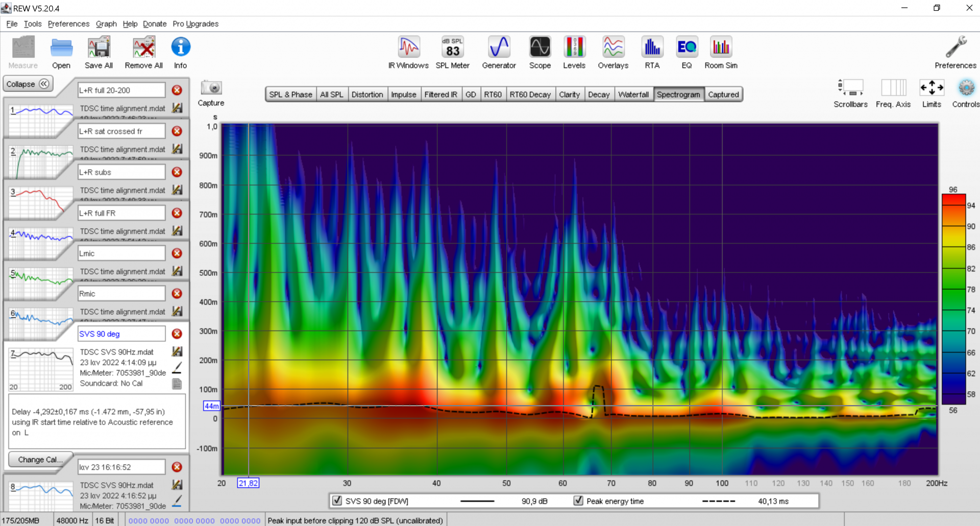
Task: Uncheck the SVS 90 deg trace checkbox
Action: (x=337, y=500)
